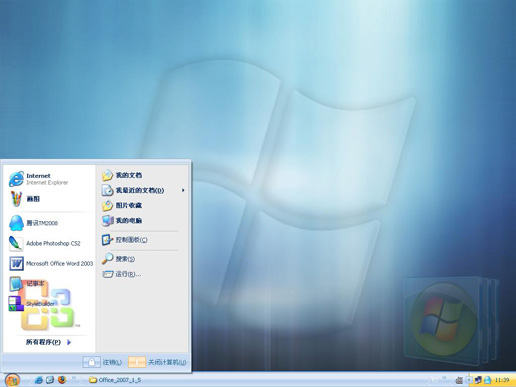Expand hidden tray icons arrow
The width and height of the screenshot is (516, 387).
tap(469, 380)
